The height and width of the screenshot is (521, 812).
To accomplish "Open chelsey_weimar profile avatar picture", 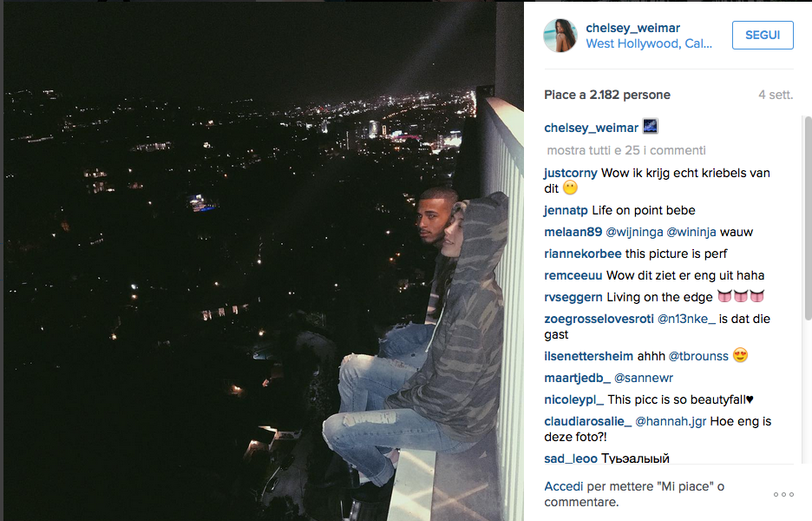I will tap(560, 36).
